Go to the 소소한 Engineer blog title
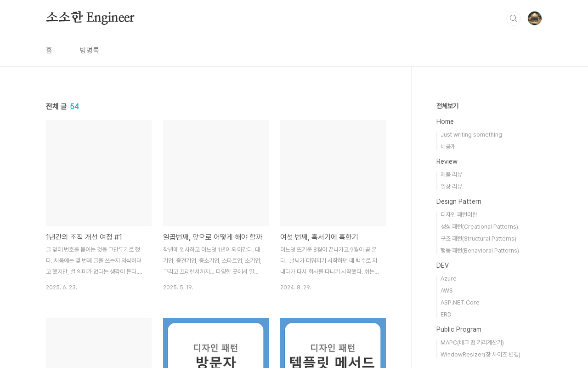This screenshot has width=588, height=368. [90, 17]
